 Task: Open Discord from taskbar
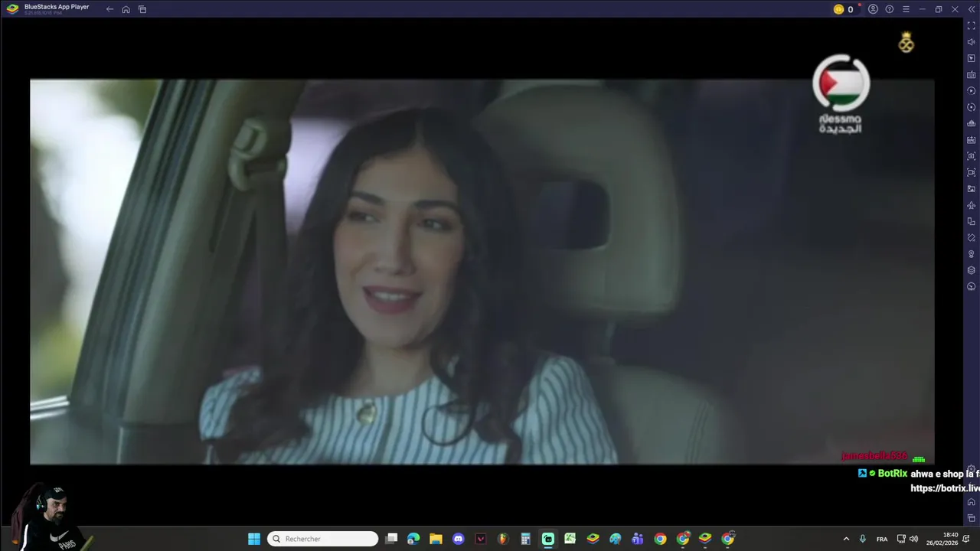[458, 539]
